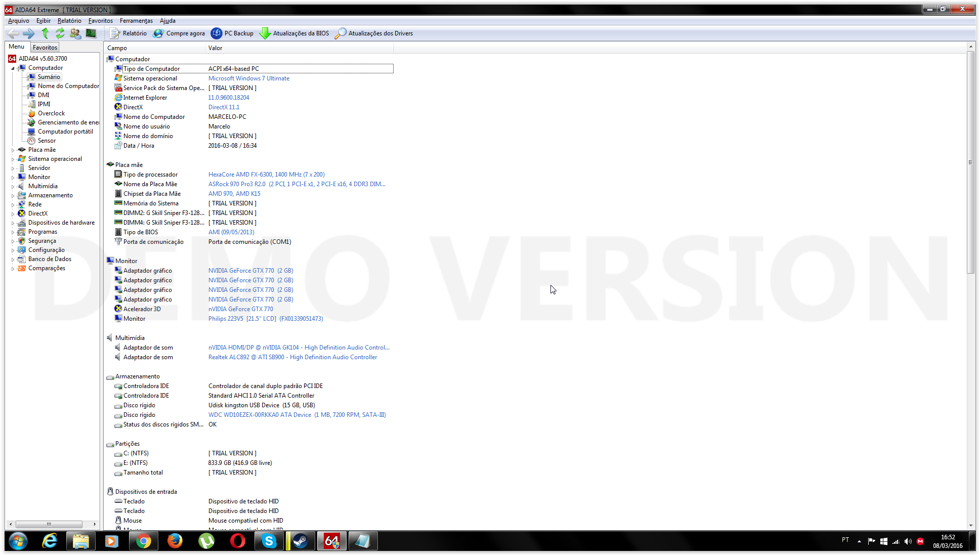Expand the Multimídia tree node
The width and height of the screenshot is (980, 555).
point(13,187)
